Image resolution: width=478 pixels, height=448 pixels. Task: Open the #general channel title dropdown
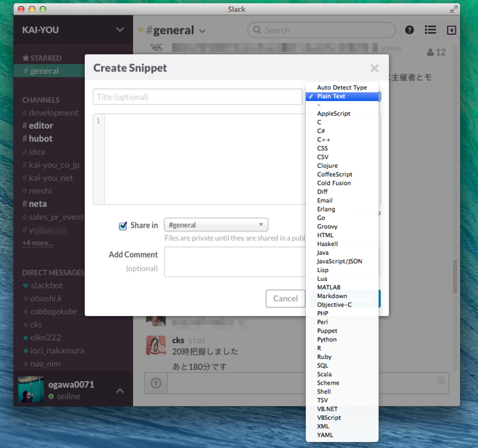[203, 31]
